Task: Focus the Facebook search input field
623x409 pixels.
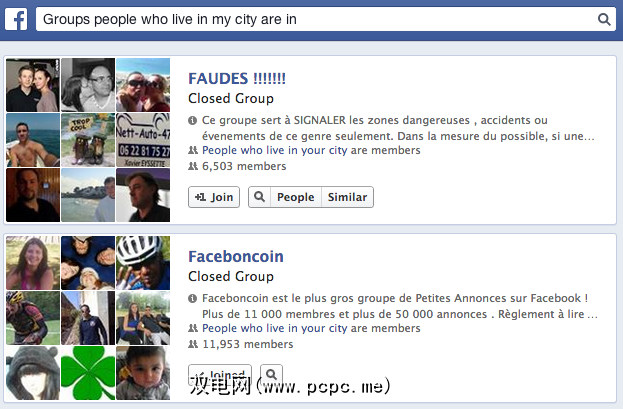Action: [x=316, y=19]
